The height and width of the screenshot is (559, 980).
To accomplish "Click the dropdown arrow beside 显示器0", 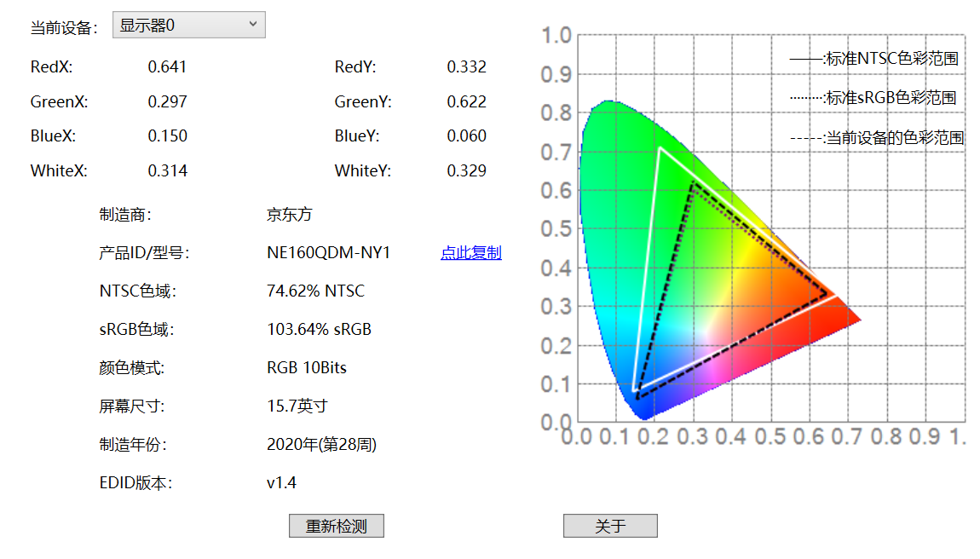I will (253, 24).
